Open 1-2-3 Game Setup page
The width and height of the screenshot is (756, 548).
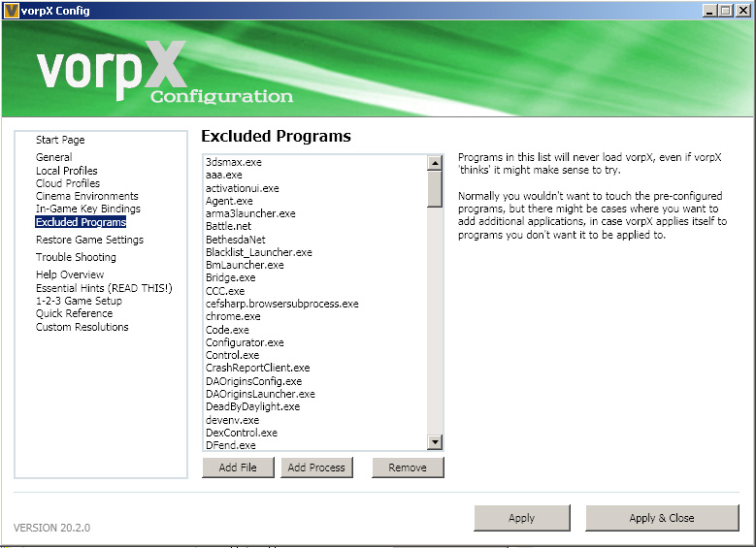coord(79,301)
